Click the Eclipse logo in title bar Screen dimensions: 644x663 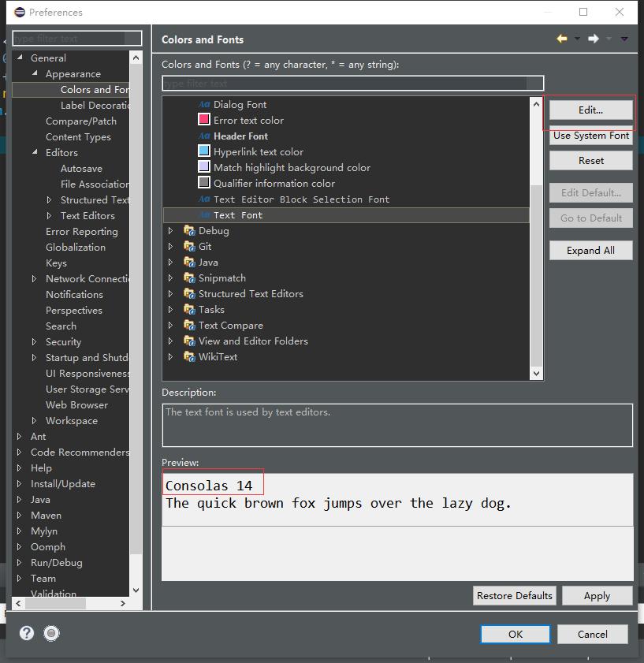(20, 12)
